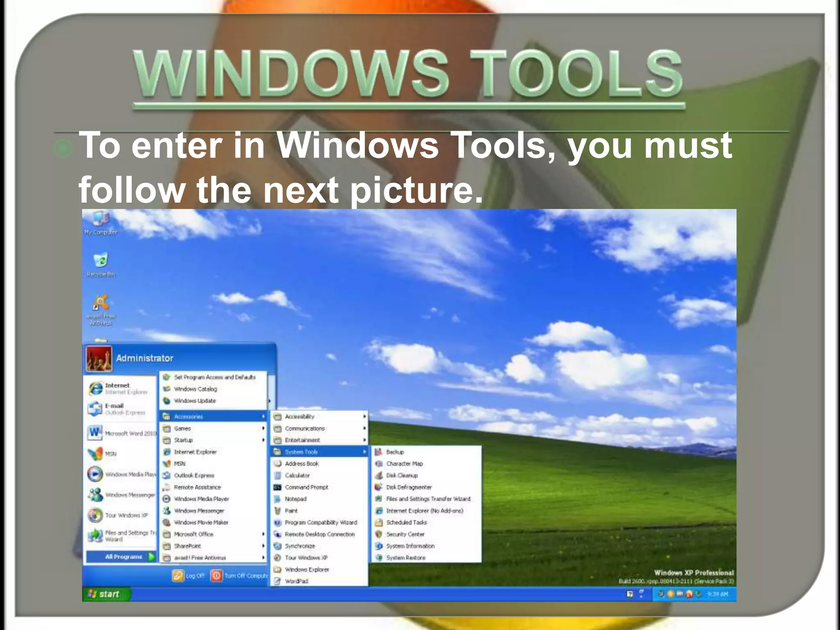Image resolution: width=840 pixels, height=630 pixels.
Task: Open System Restore menu item
Action: 405,558
